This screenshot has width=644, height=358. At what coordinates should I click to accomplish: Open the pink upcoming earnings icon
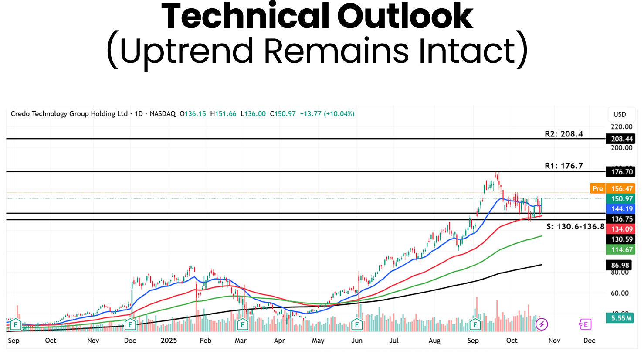point(585,324)
